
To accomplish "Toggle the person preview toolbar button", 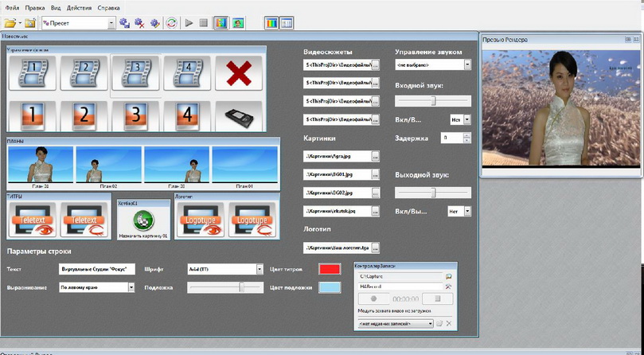I will pyautogui.click(x=237, y=23).
